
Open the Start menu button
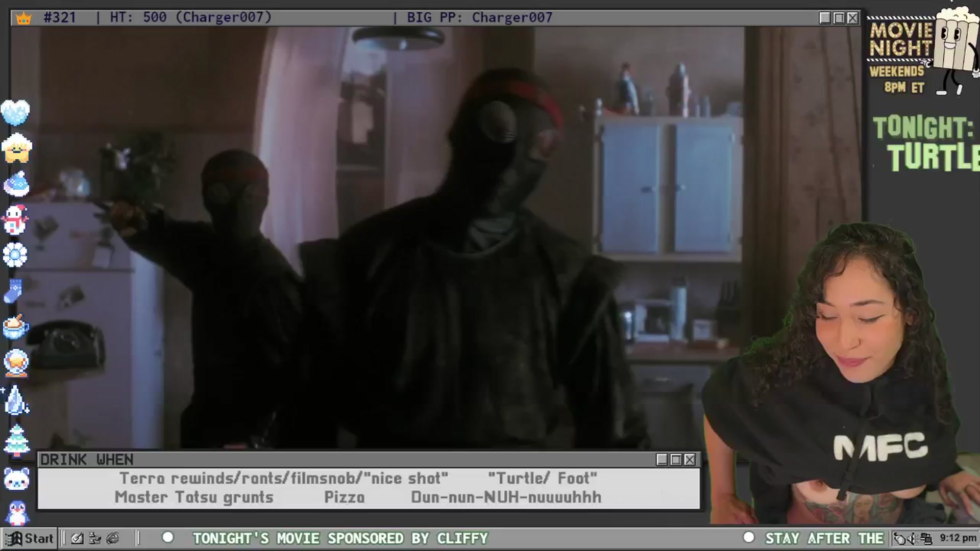[30, 538]
